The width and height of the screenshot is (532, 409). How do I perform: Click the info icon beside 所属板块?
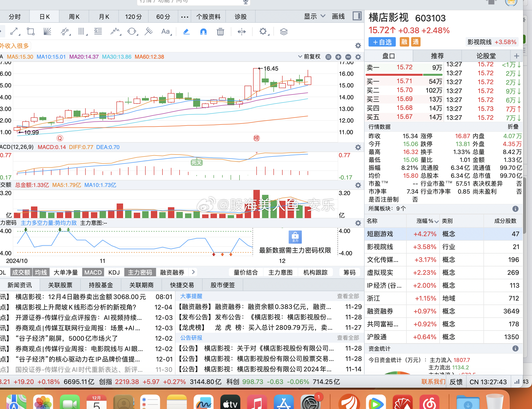(x=515, y=209)
